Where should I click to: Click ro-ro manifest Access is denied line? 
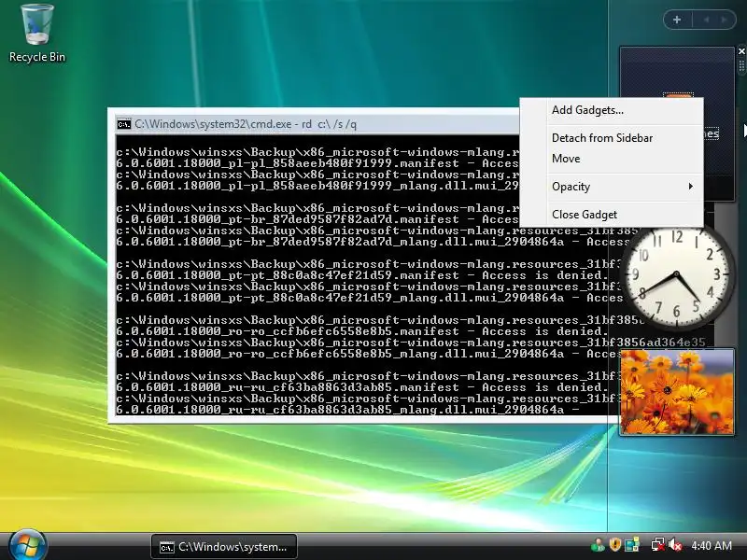tap(361, 331)
